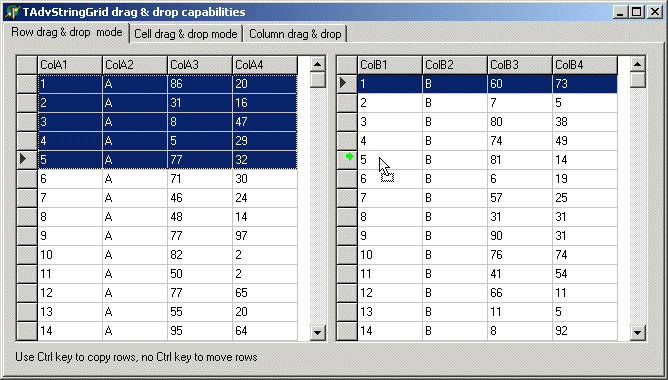Select the Row drag & drop mode tab
This screenshot has height=380, width=668.
66,32
